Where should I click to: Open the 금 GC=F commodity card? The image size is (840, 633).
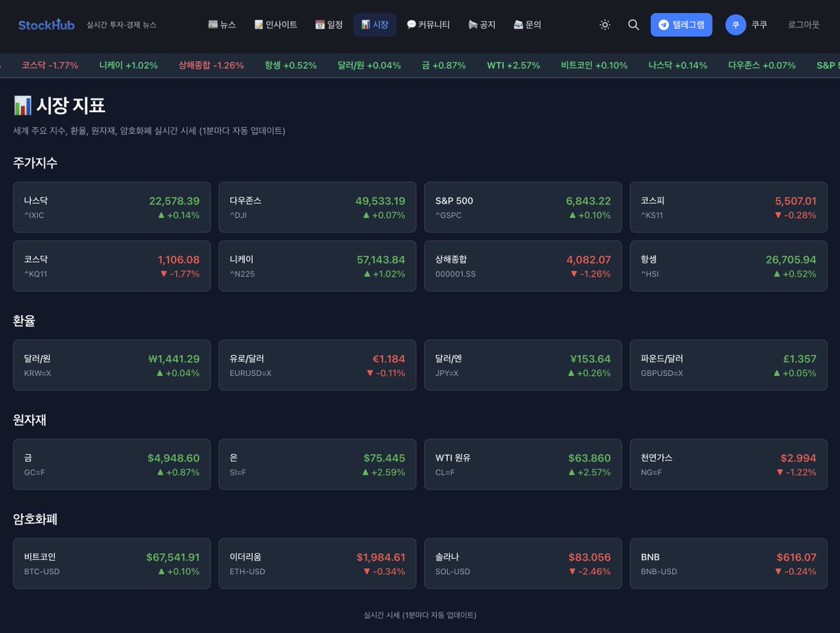112,464
